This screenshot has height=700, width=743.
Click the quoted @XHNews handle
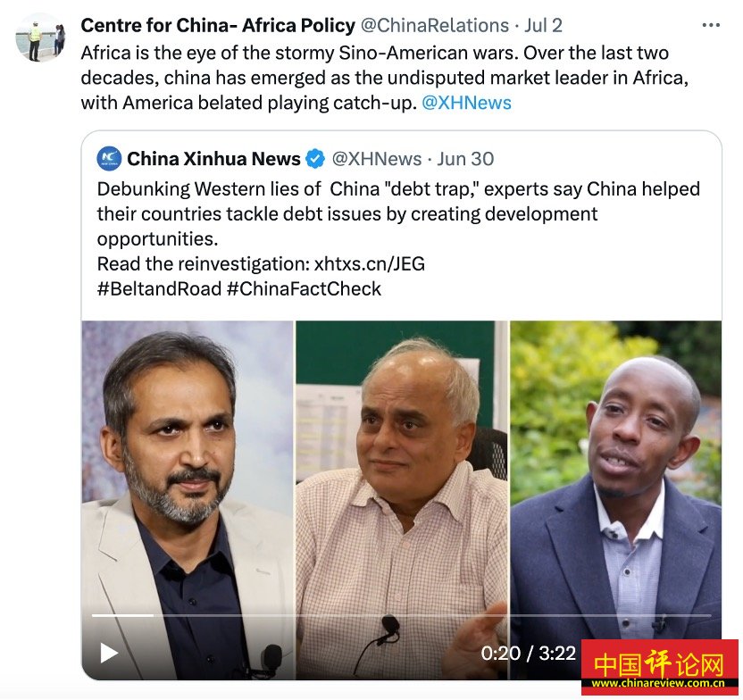(x=377, y=159)
